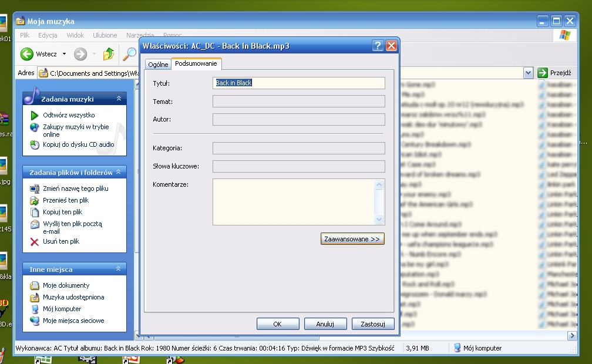Click the Komentarze scrollbar up arrow

tap(379, 184)
